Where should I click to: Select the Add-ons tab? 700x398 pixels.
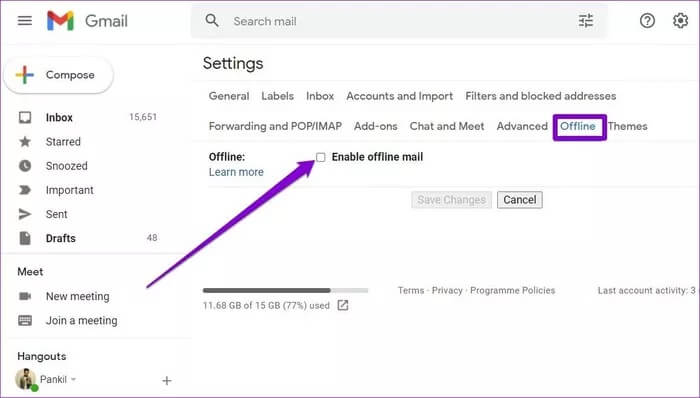click(x=375, y=126)
